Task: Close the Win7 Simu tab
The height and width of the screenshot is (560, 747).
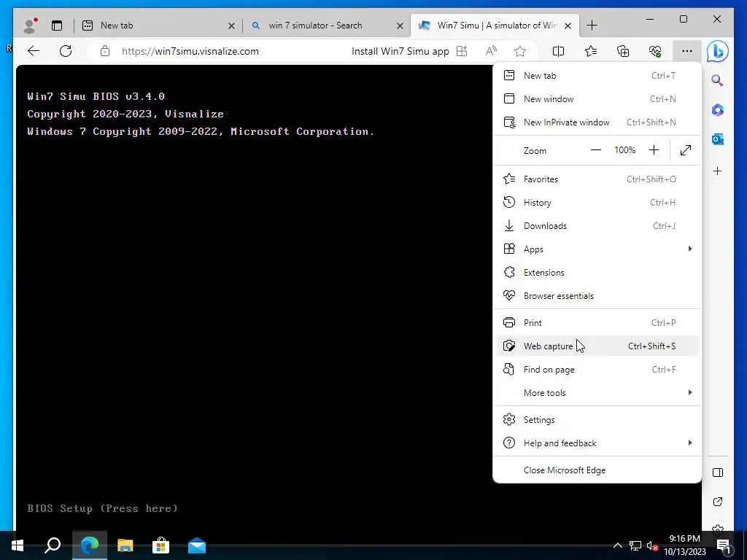Action: tap(568, 26)
